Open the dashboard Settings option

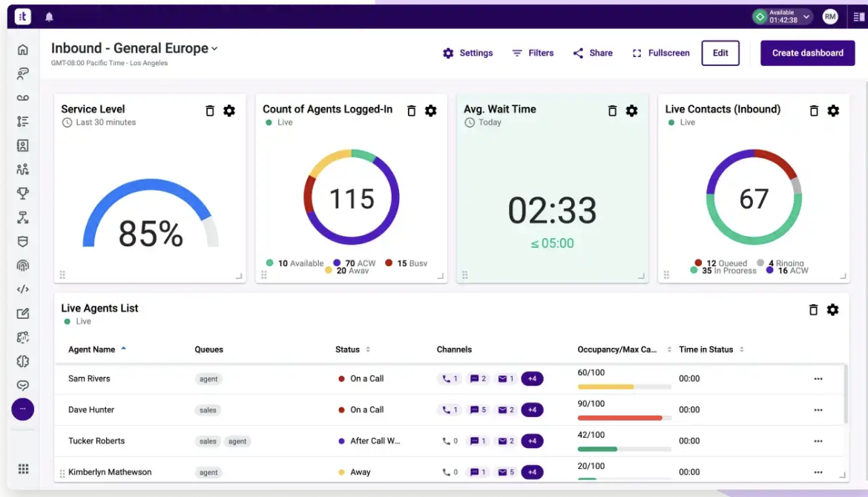click(x=467, y=53)
